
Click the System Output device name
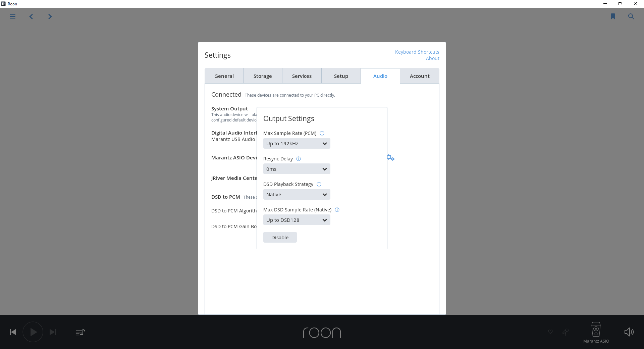[x=229, y=109]
